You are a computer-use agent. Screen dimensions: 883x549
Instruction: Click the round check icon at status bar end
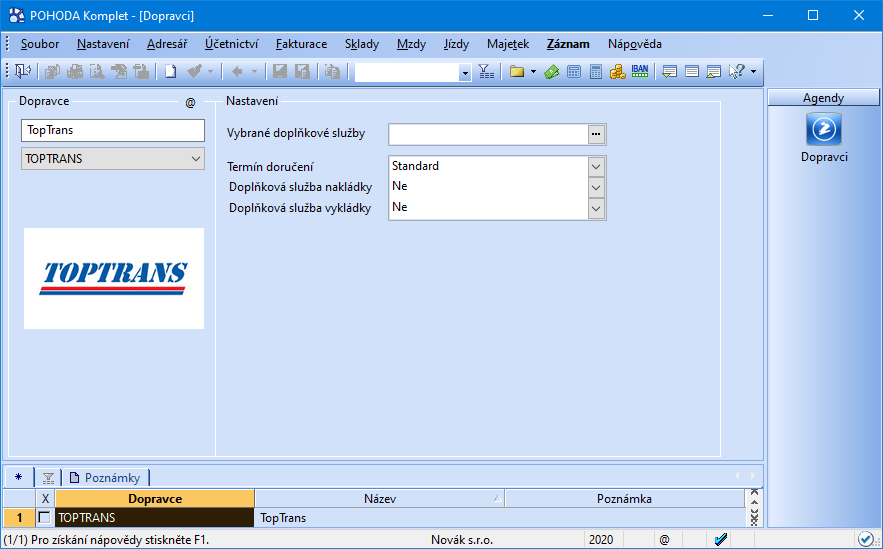(x=866, y=539)
